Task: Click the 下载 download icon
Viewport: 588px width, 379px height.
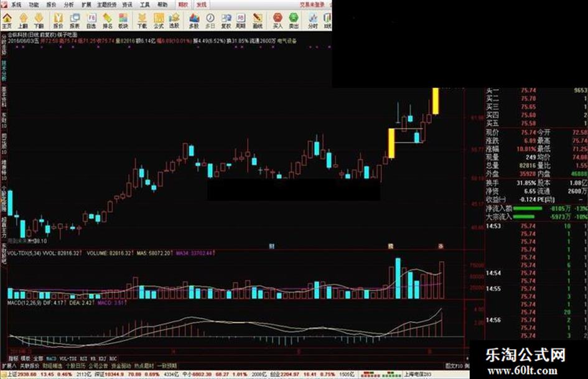Action: pyautogui.click(x=142, y=21)
